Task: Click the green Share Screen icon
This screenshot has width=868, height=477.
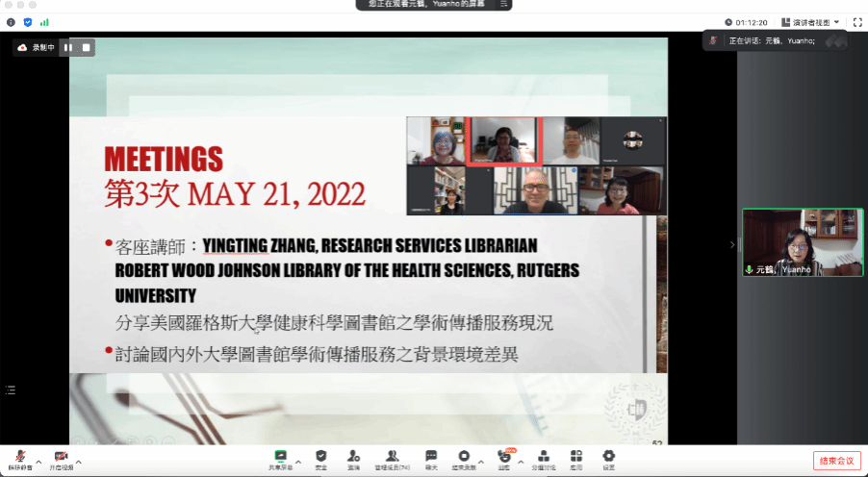Action: click(x=280, y=459)
